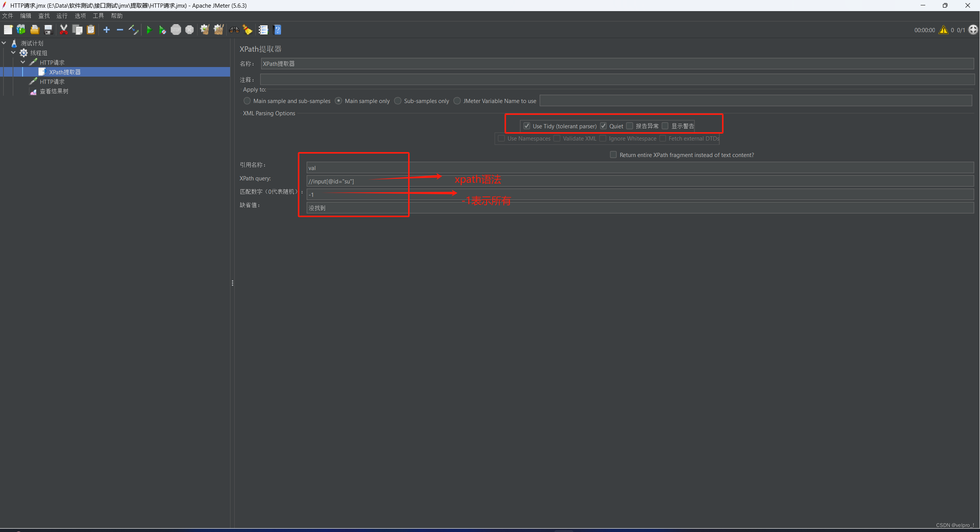Collapse the 测试计划 tree node
980x532 pixels.
(x=4, y=43)
